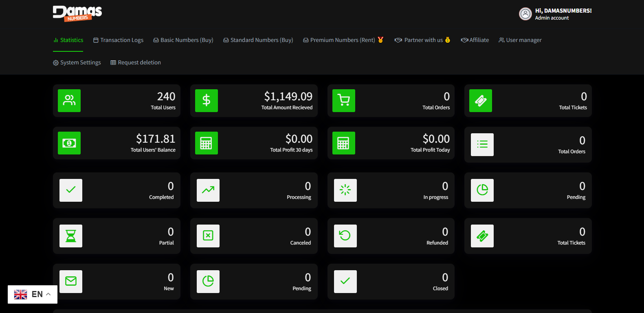Click the shopping cart Total Orders icon
Screen dimensions: 644x313
[344, 101]
